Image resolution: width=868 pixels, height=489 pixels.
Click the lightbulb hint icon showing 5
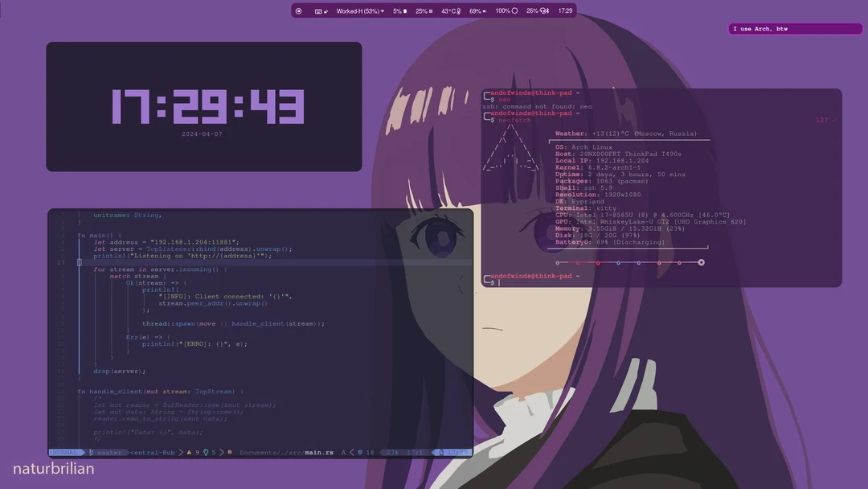point(207,452)
